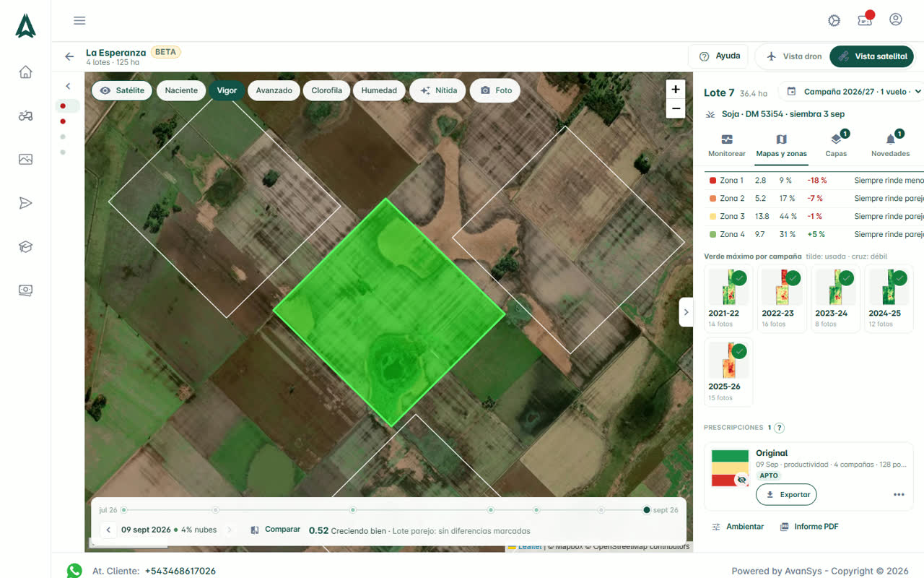Zoom in on the map
Screen dimensions: 924x578
pyautogui.click(x=676, y=90)
